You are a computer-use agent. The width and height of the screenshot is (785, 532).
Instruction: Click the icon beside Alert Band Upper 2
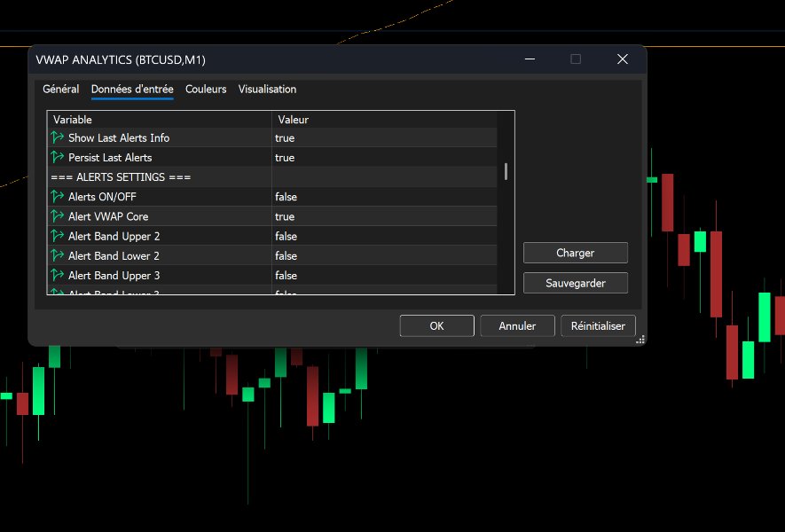pyautogui.click(x=57, y=236)
